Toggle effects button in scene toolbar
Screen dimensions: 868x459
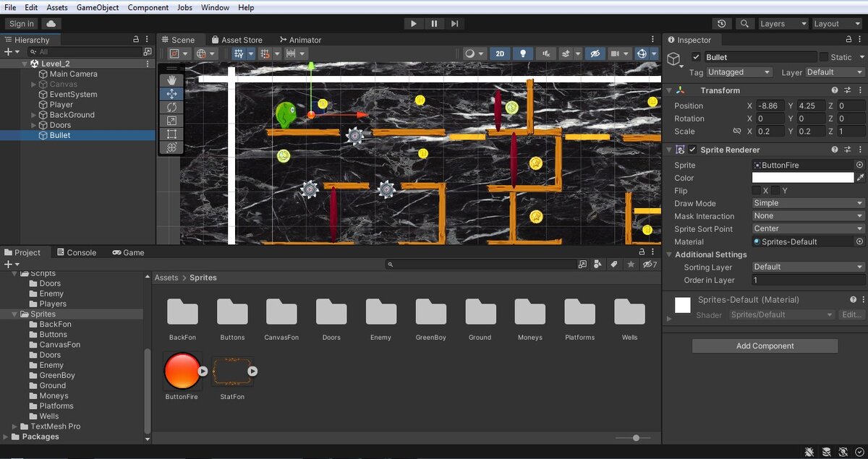click(566, 53)
